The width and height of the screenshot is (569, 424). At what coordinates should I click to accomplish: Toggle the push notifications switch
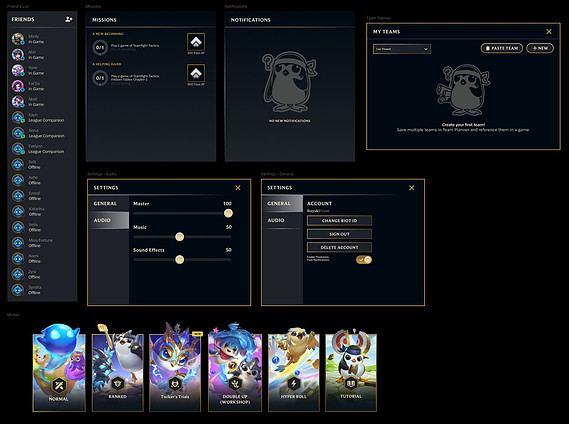pos(364,260)
